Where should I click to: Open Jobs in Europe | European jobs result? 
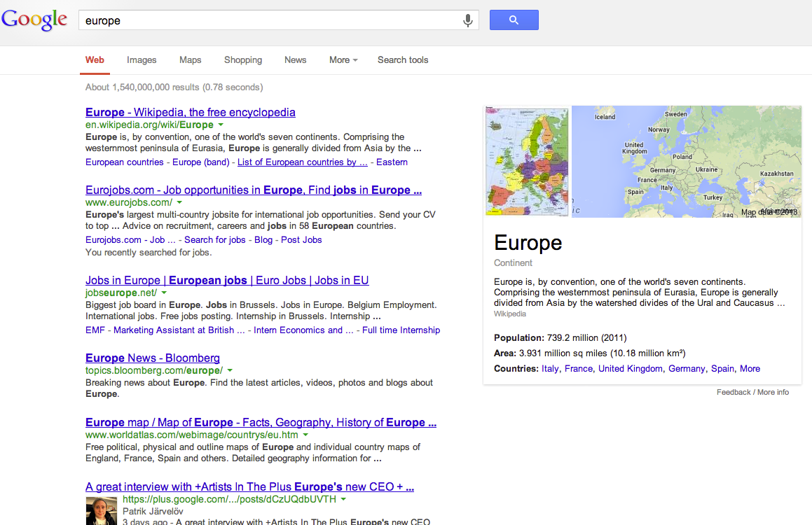tap(227, 280)
